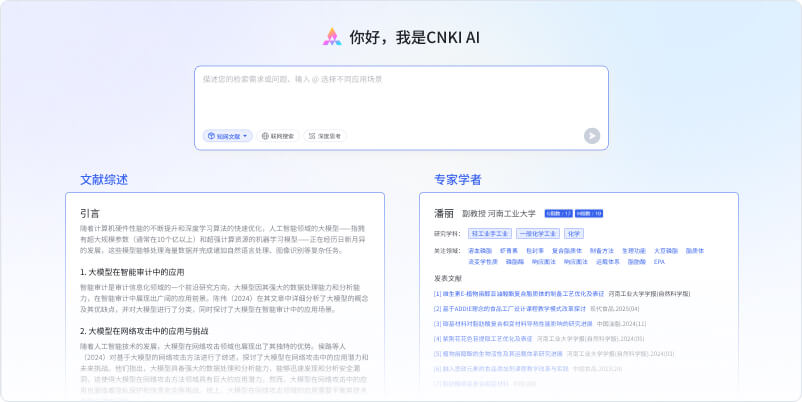This screenshot has height=402, width=802.
Task: Click heading 1. 大模型在智能审计中的应用
Action: tap(132, 272)
